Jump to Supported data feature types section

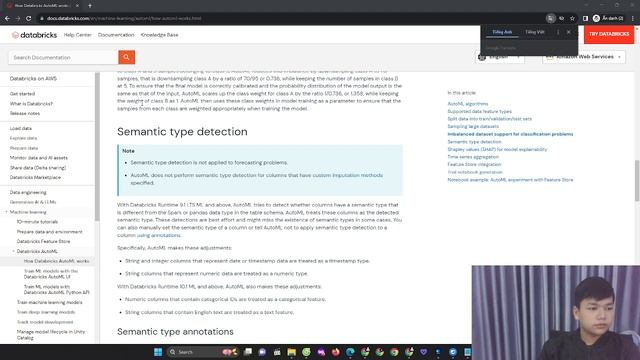coord(480,111)
